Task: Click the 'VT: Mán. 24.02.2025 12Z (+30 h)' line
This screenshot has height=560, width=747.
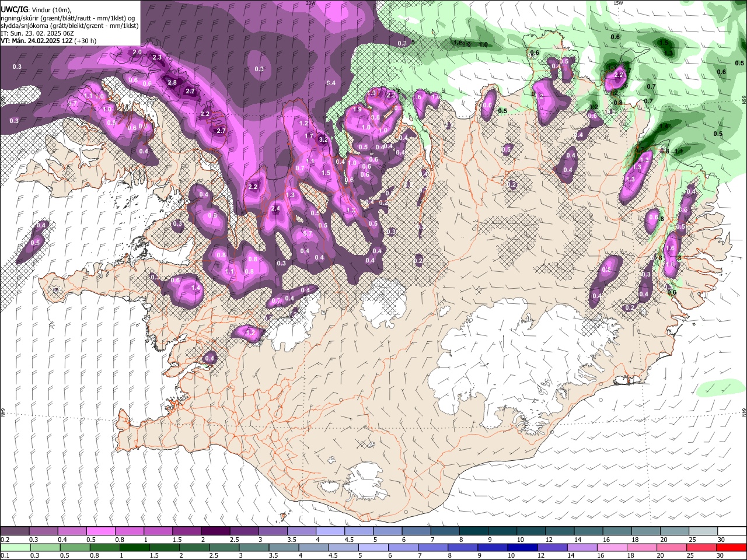Action: click(x=48, y=41)
